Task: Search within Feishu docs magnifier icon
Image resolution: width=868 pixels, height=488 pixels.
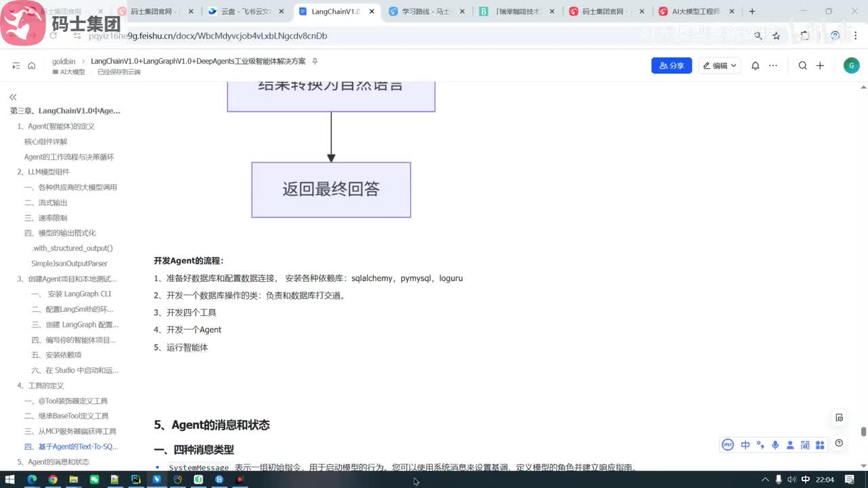Action: click(x=803, y=66)
